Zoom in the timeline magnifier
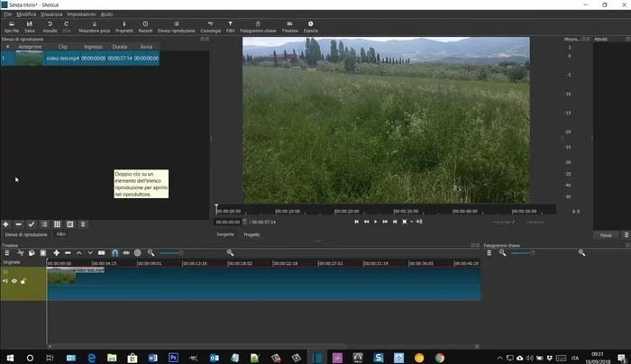The width and height of the screenshot is (631, 364). tap(230, 252)
